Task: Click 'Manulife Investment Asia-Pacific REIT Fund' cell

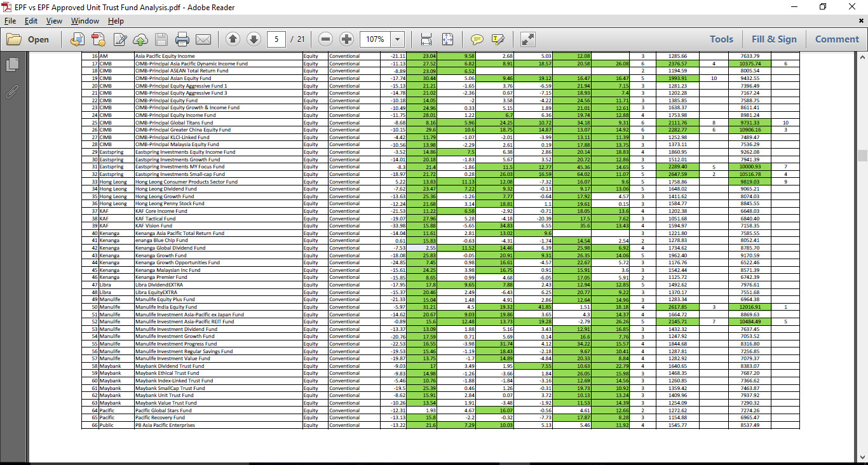Action: tap(218, 321)
